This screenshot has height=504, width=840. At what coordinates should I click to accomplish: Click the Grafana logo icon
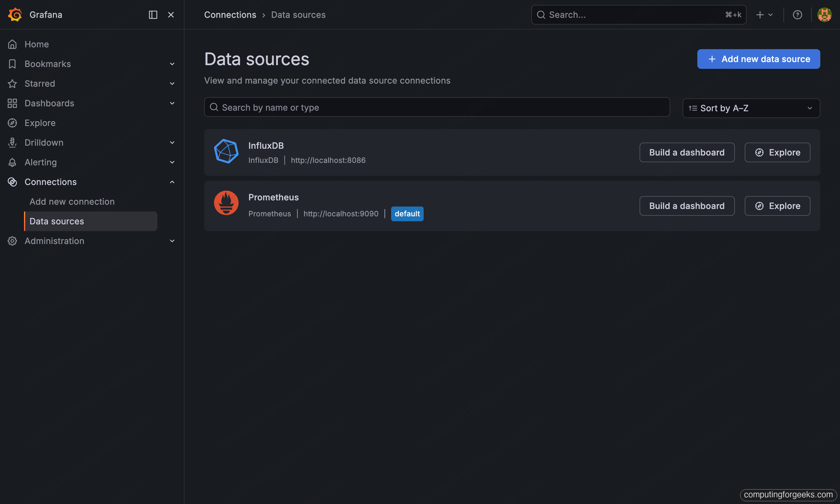pyautogui.click(x=15, y=15)
